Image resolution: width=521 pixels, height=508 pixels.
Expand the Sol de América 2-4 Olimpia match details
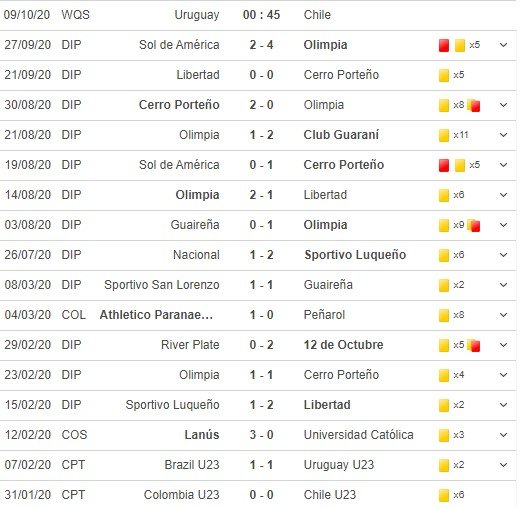pyautogui.click(x=503, y=45)
